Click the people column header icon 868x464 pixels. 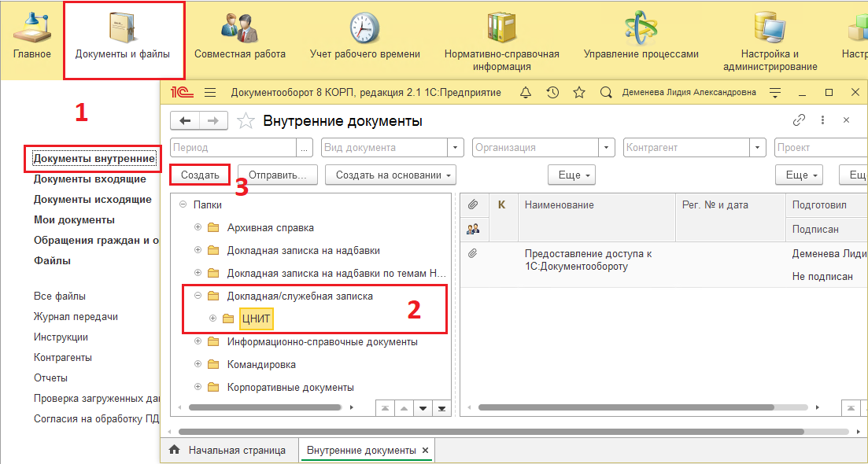point(473,229)
